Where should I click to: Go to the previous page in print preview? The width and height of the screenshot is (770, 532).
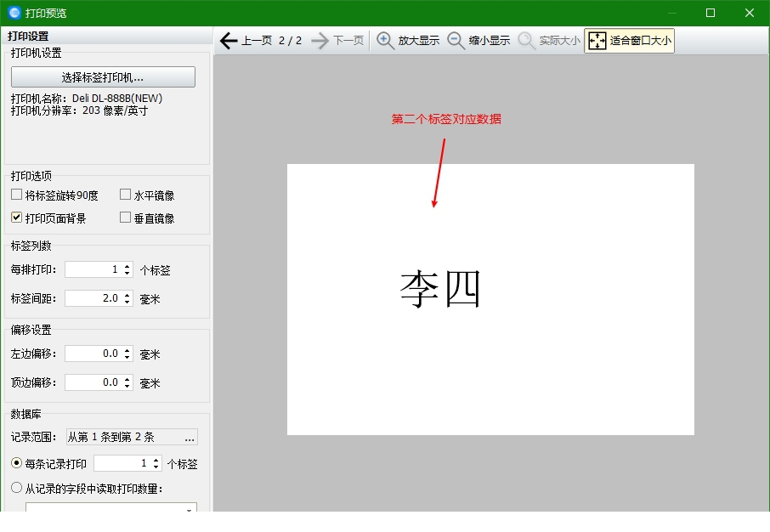click(x=229, y=40)
